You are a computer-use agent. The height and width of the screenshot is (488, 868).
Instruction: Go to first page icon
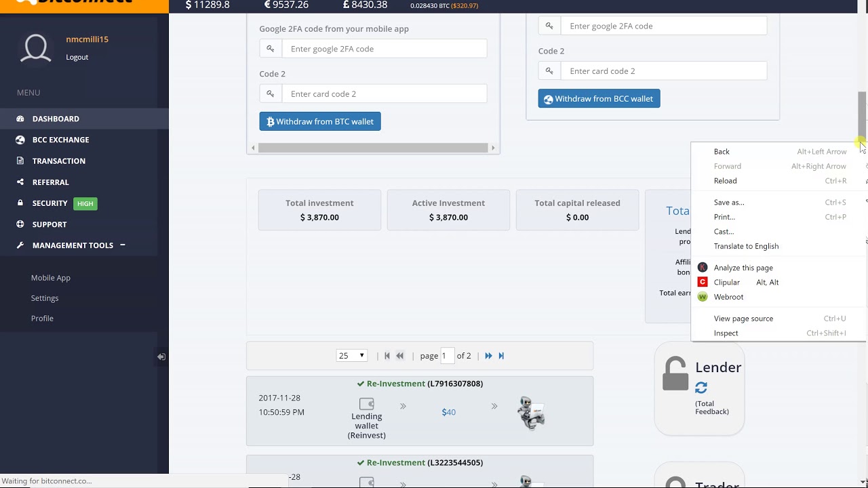387,356
